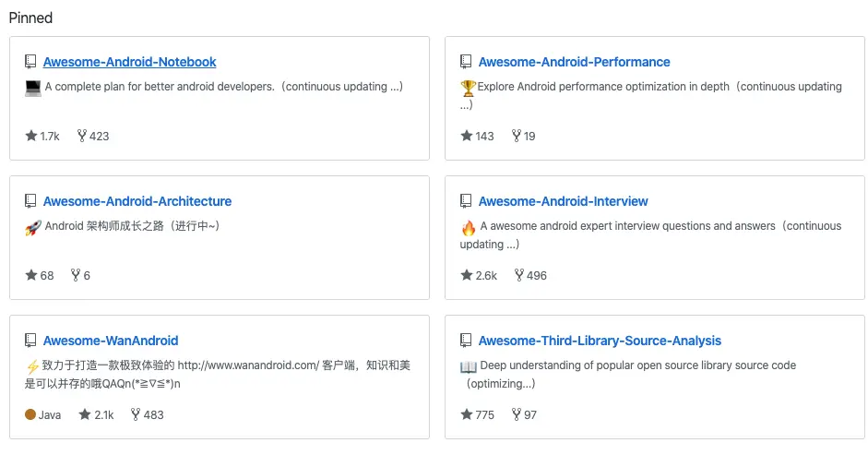Open the Awesome-Android-Performance repository link

[574, 63]
